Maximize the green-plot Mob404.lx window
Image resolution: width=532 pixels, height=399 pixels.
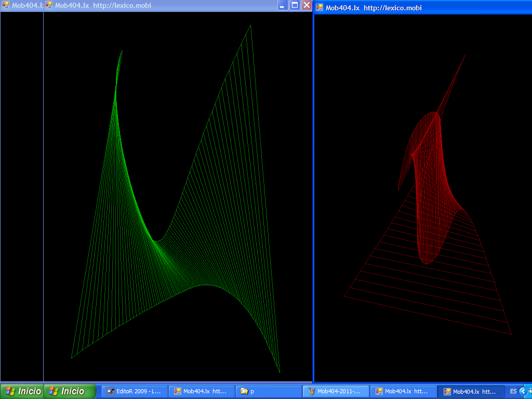pos(295,5)
